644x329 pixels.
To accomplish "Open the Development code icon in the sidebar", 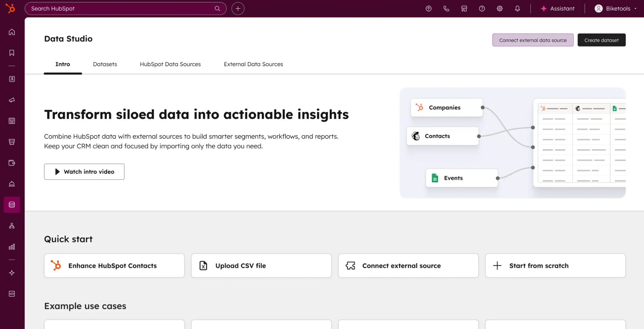I will [12, 294].
